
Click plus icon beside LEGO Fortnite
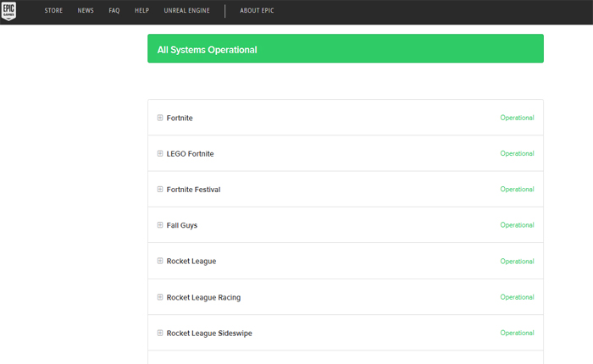[160, 153]
